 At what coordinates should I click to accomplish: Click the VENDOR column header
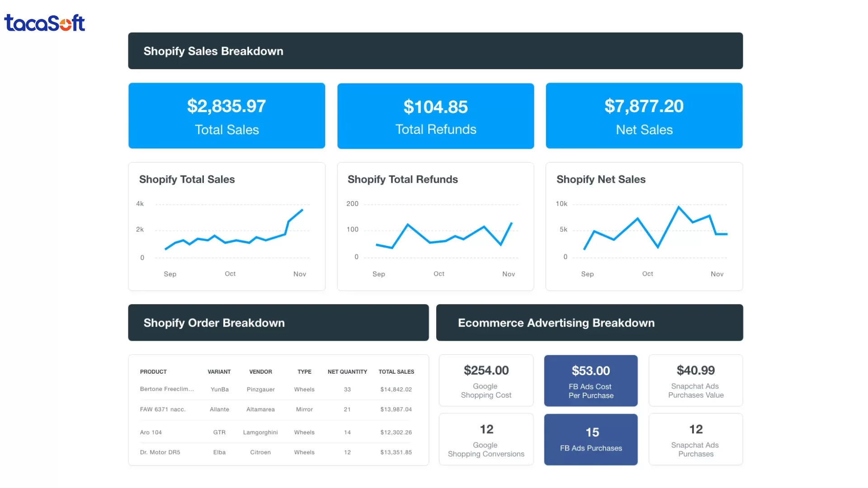click(x=260, y=372)
